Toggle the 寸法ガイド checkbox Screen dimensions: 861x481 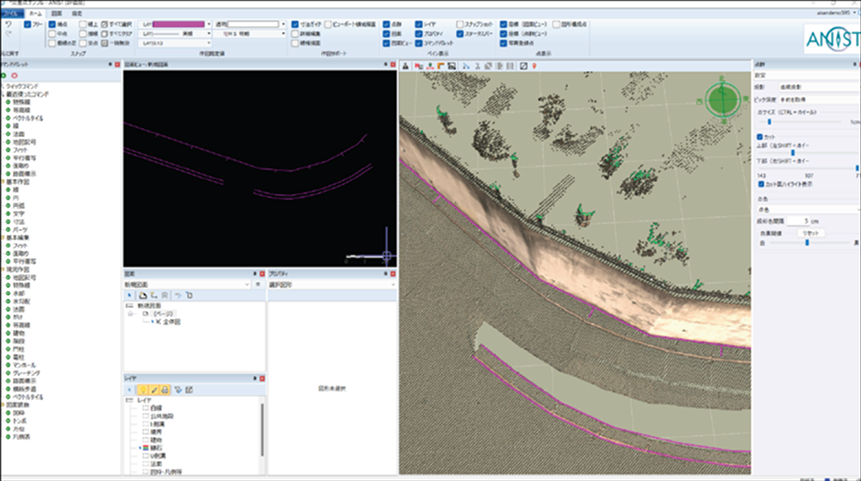295,24
